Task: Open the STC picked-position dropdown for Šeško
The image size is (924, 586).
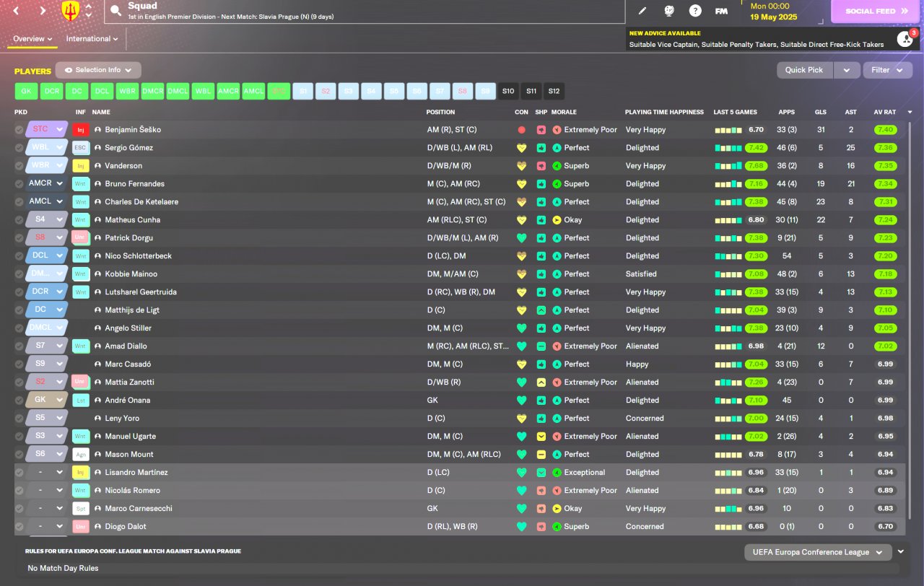Action: (46, 130)
